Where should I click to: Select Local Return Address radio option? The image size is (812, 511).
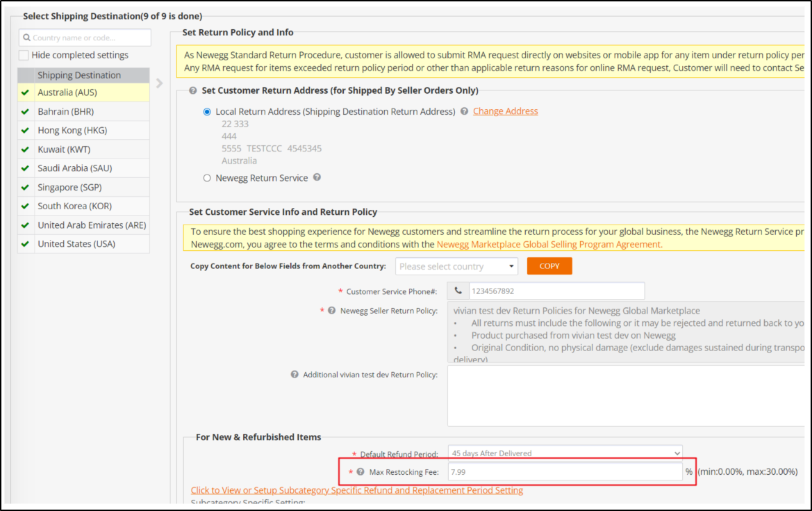click(207, 111)
